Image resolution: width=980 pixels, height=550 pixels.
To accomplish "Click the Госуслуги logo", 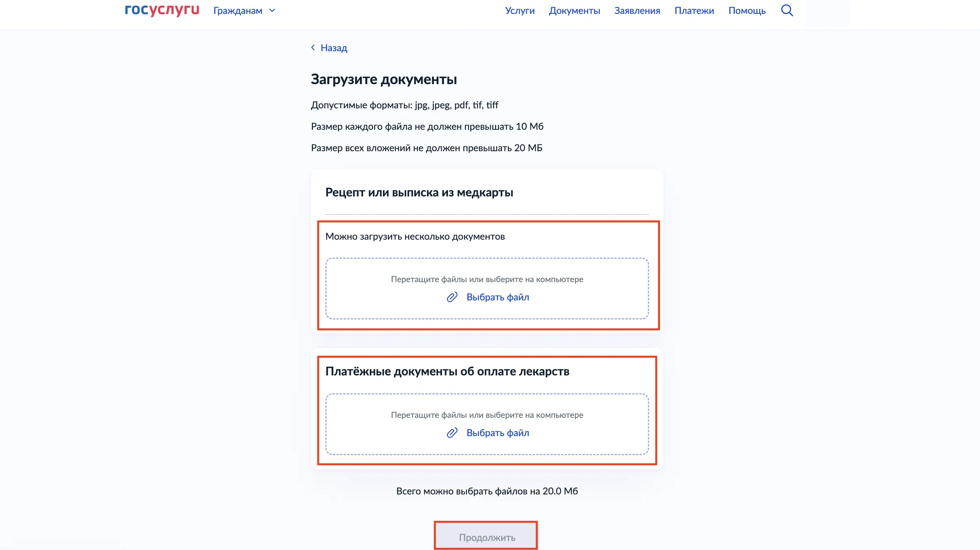I will pyautogui.click(x=162, y=10).
